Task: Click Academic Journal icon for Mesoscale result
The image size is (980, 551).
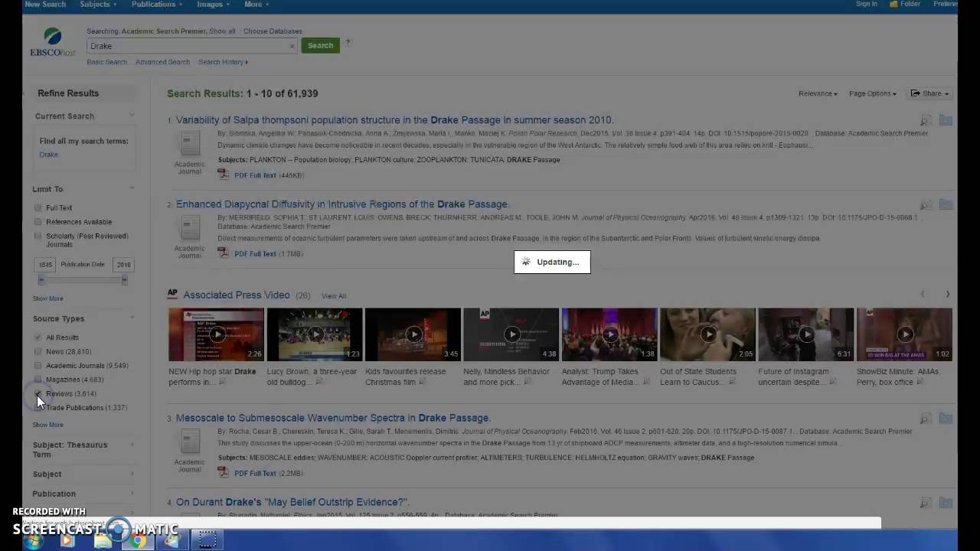Action: (189, 442)
